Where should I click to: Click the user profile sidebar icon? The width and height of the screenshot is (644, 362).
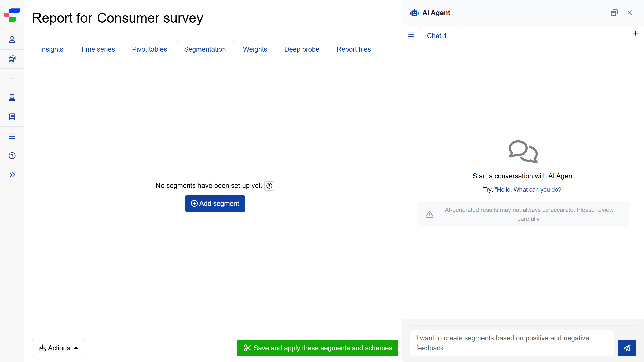coord(12,40)
